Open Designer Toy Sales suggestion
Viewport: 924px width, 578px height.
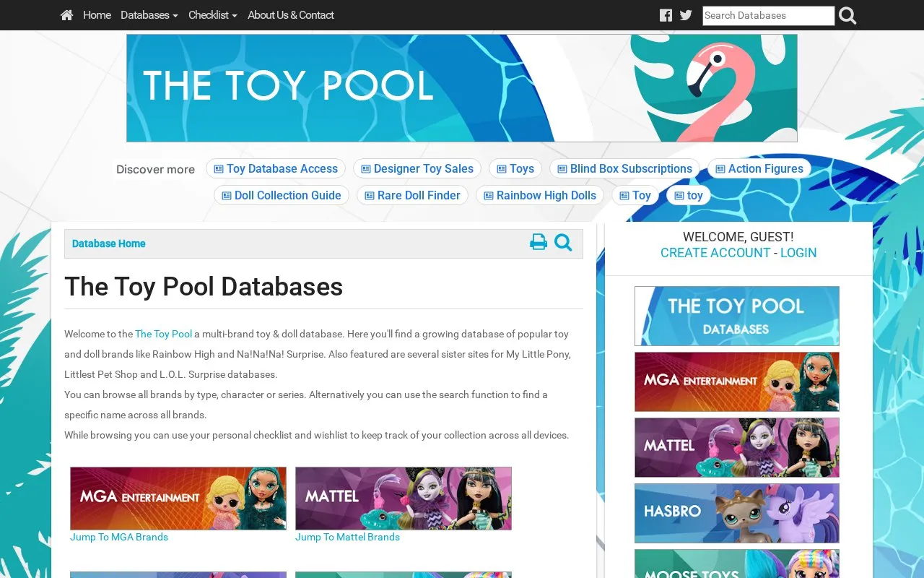click(417, 168)
